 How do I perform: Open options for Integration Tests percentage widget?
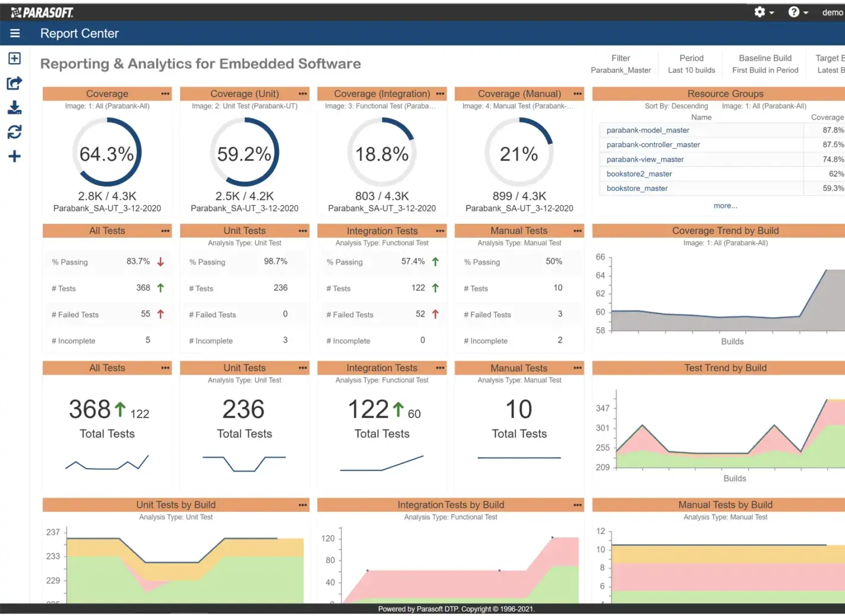point(440,231)
